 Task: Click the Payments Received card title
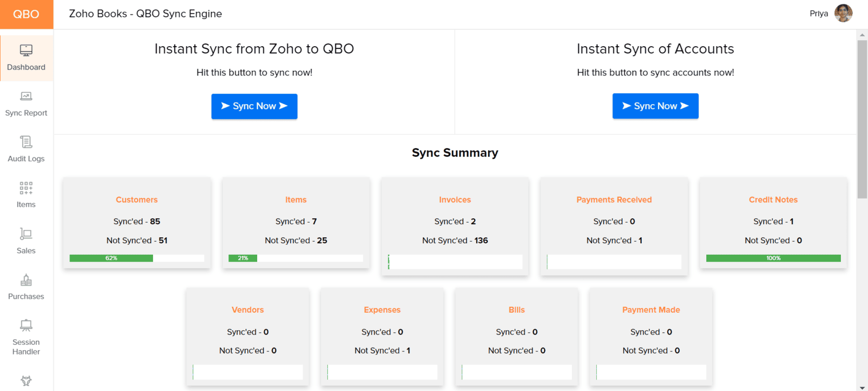(x=614, y=200)
